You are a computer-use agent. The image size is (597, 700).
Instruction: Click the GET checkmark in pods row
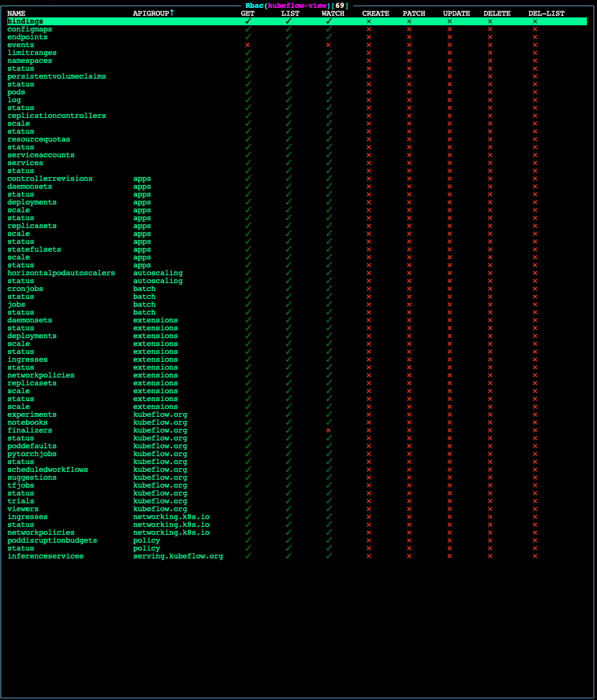[248, 92]
